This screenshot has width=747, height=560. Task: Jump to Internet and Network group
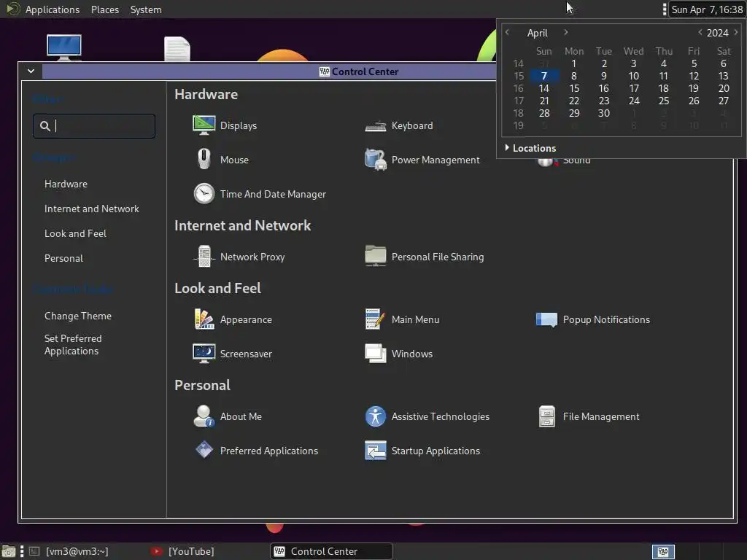(91, 209)
